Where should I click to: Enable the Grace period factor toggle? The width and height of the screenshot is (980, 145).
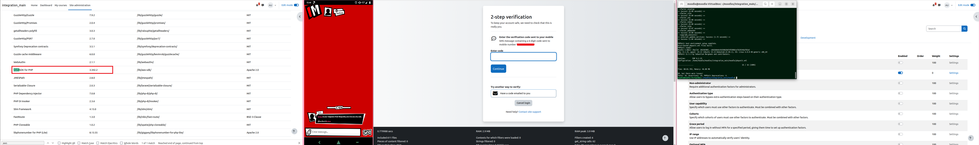coord(900,124)
